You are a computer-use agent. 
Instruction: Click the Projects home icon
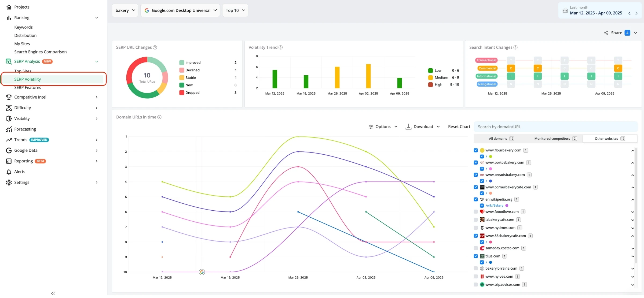(x=9, y=7)
